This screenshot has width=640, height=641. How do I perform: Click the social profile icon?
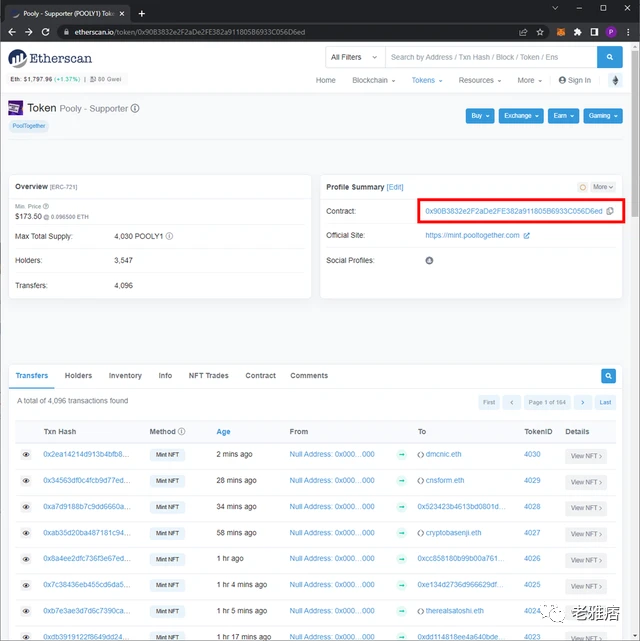point(429,260)
